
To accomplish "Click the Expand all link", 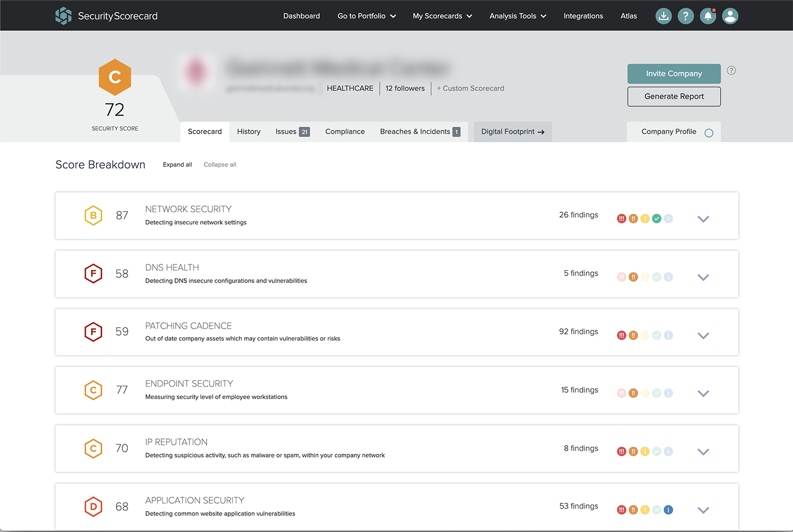I will tap(177, 165).
